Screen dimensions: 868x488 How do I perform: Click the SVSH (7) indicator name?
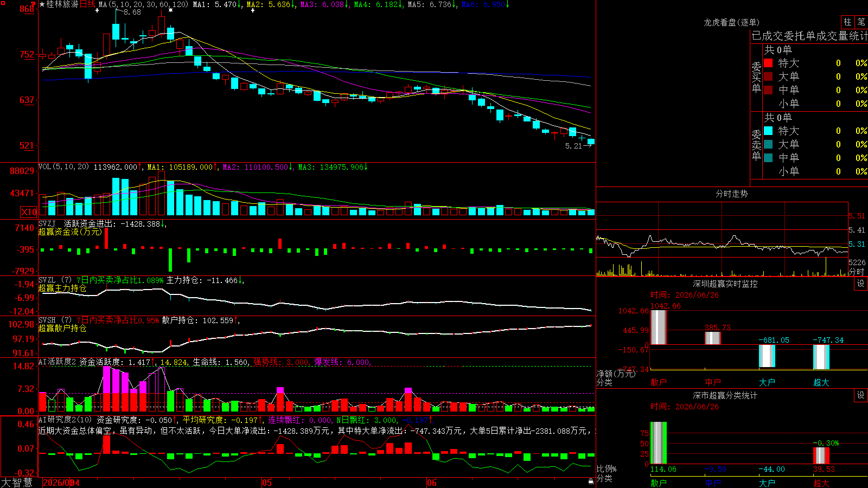point(55,320)
